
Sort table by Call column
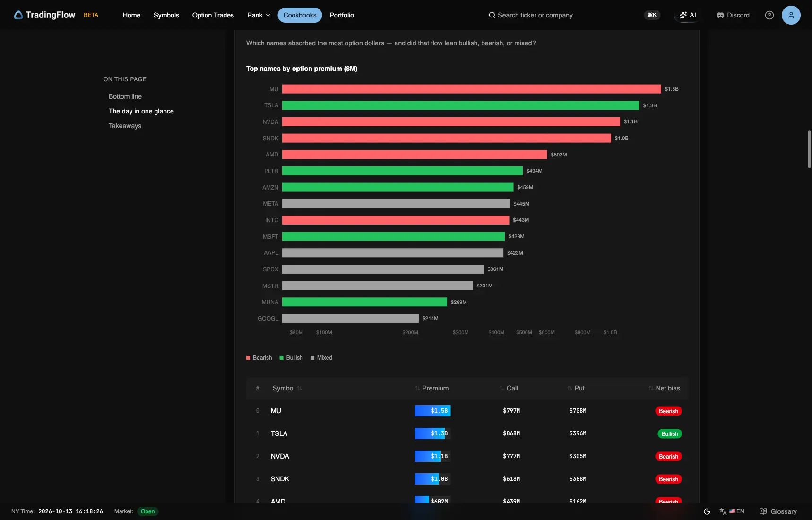pos(509,388)
